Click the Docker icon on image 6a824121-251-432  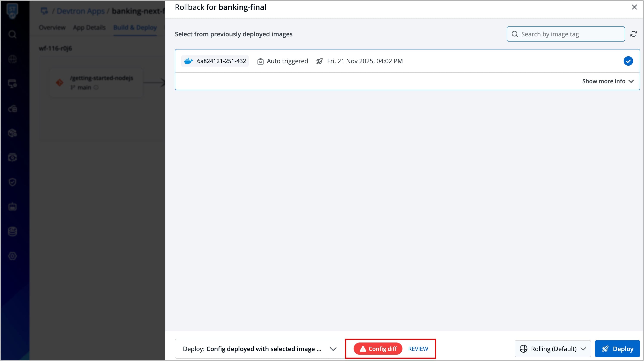pyautogui.click(x=188, y=61)
